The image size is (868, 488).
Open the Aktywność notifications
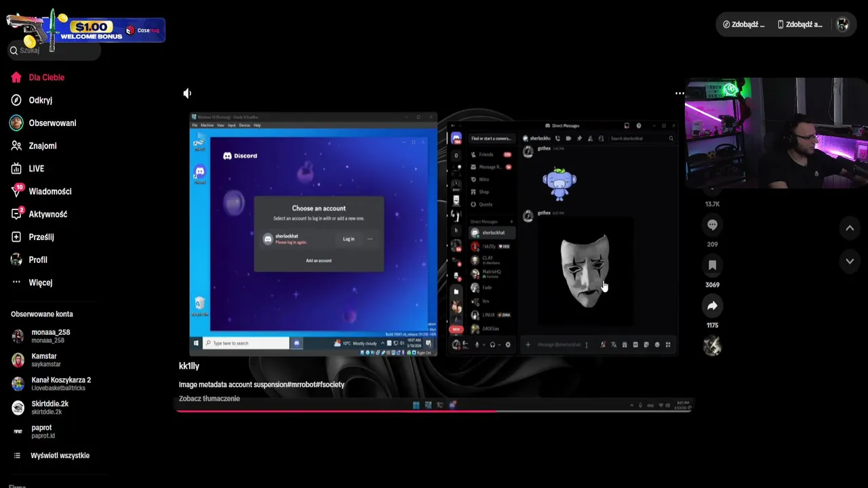coord(39,214)
